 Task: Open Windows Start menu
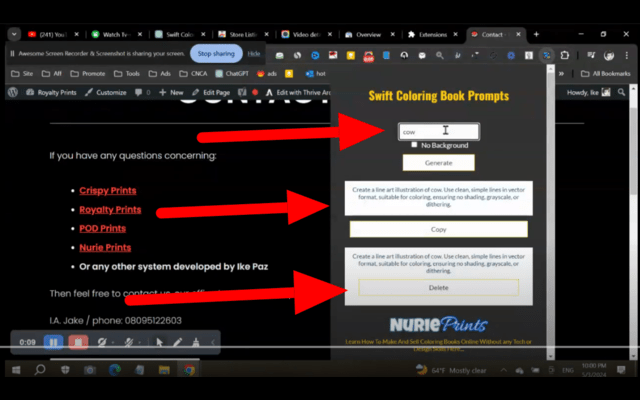[16, 370]
